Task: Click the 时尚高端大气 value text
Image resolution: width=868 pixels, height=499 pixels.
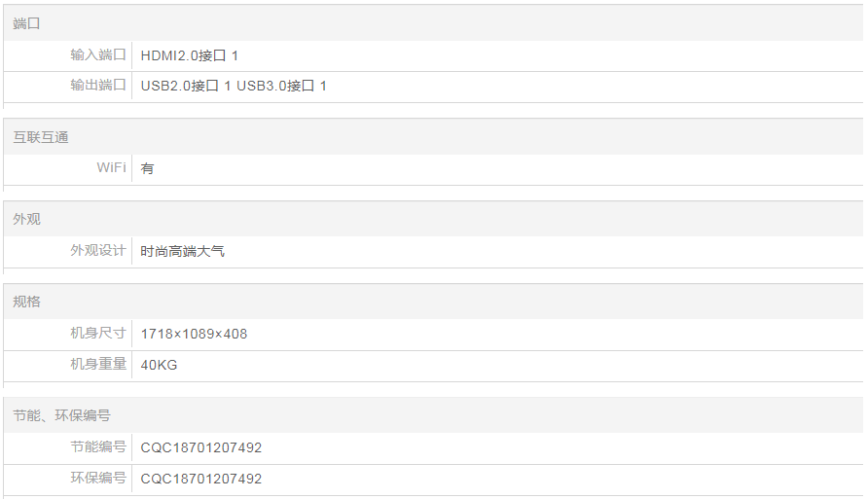Action: click(x=182, y=251)
